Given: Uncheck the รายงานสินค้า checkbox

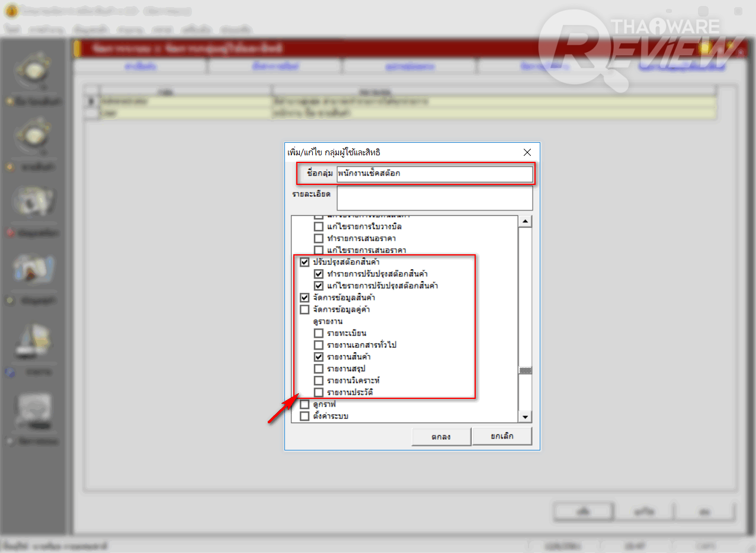Looking at the screenshot, I should [319, 357].
